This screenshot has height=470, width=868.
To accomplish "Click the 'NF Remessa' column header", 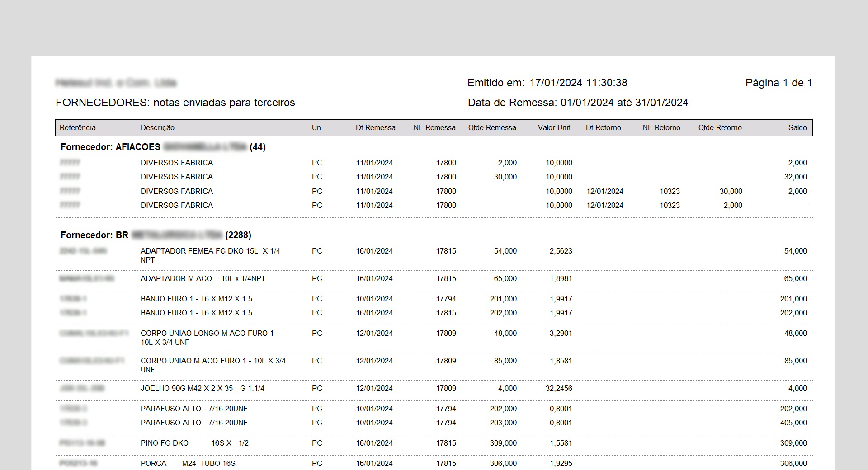I will click(434, 127).
